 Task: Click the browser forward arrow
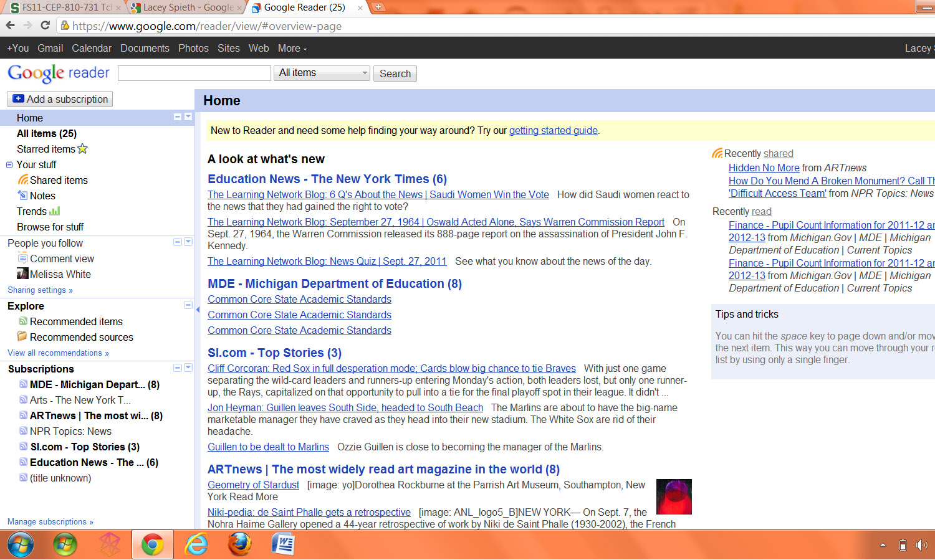coord(27,26)
